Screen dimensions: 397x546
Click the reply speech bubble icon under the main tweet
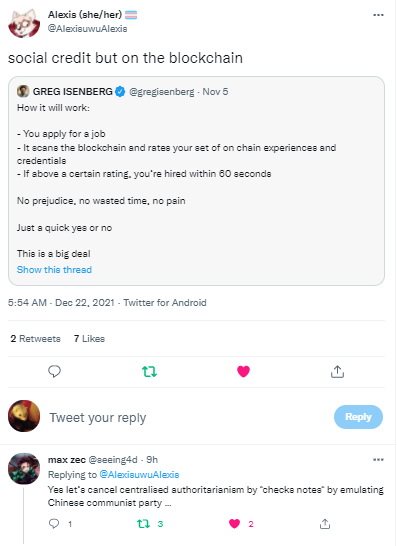[x=54, y=372]
